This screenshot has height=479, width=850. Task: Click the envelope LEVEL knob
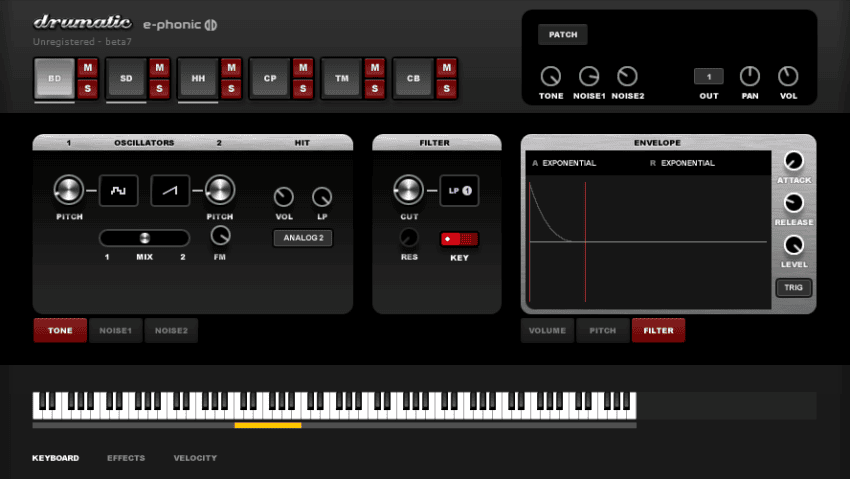tap(794, 245)
